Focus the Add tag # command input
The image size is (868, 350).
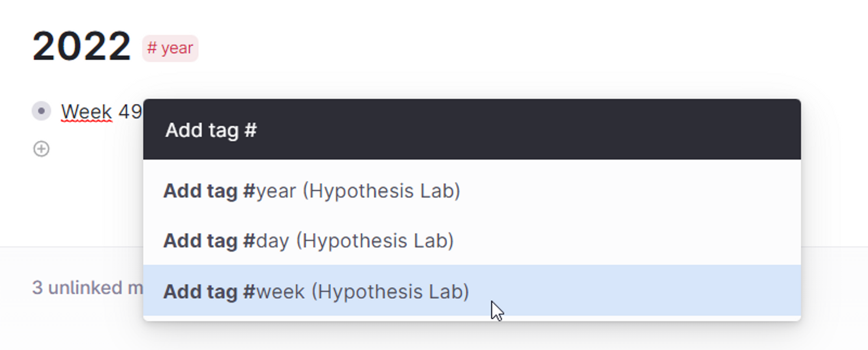472,129
